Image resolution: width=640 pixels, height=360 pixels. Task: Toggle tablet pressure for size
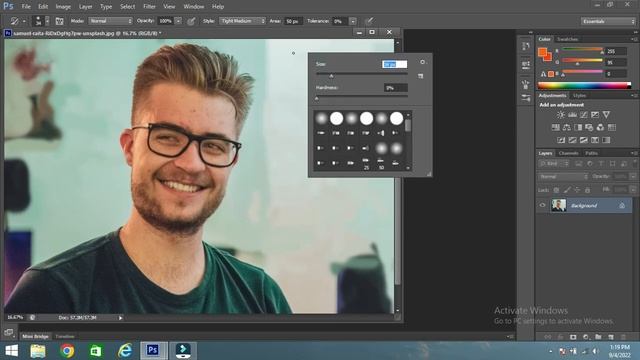[x=369, y=21]
